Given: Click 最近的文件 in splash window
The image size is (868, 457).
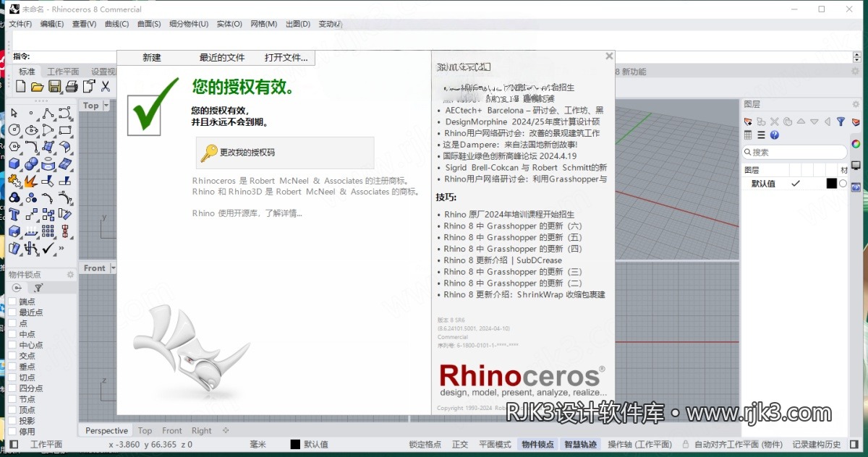Looking at the screenshot, I should (222, 58).
